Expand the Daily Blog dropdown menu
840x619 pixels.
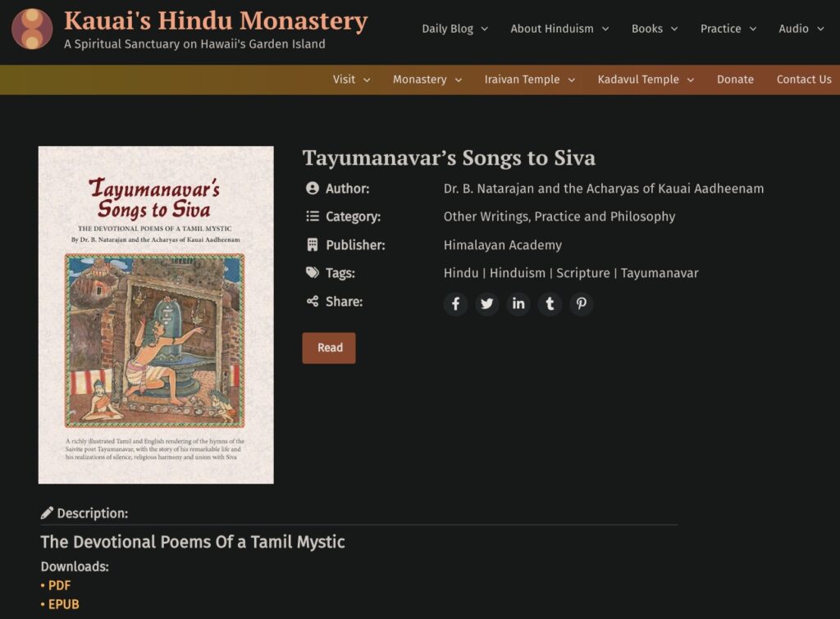(454, 29)
